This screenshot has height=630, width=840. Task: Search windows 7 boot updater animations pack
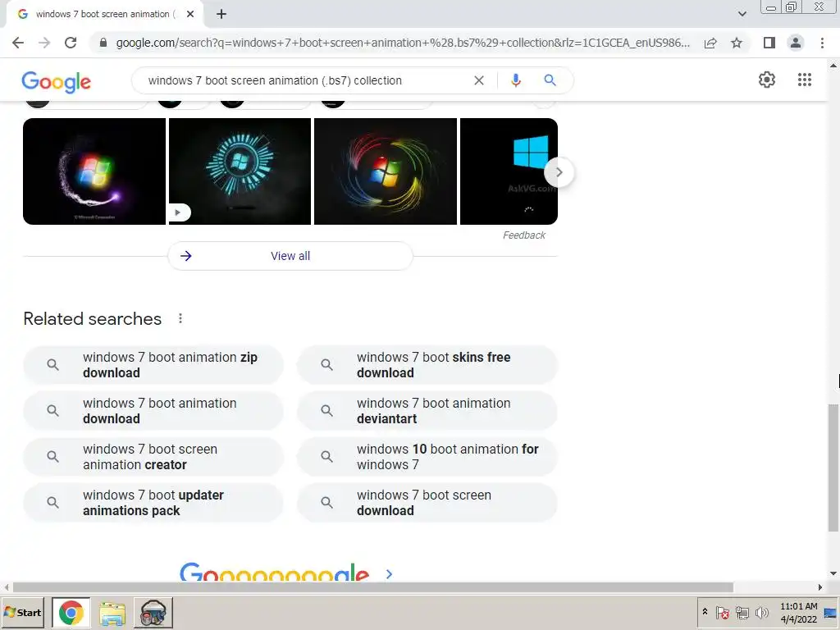(x=153, y=503)
